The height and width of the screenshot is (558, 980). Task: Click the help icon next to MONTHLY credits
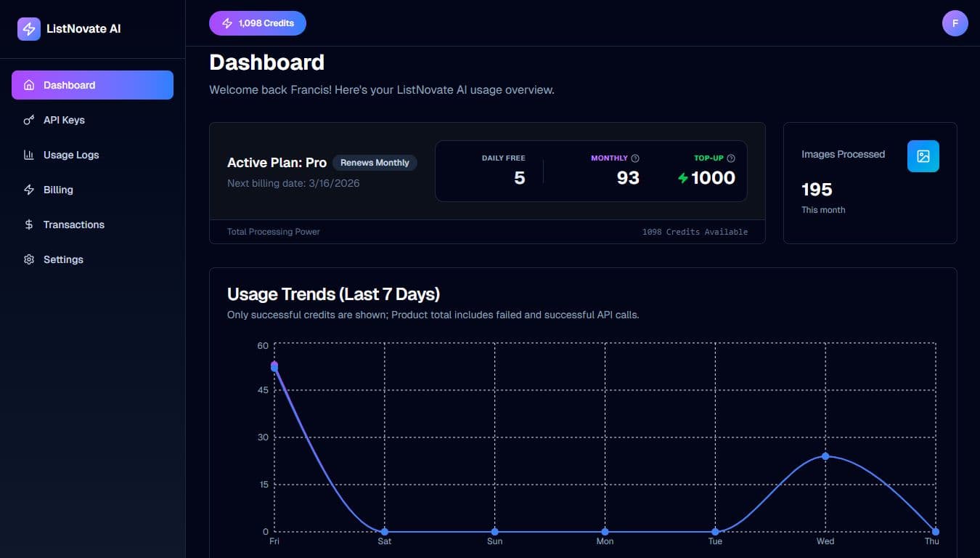(x=635, y=158)
